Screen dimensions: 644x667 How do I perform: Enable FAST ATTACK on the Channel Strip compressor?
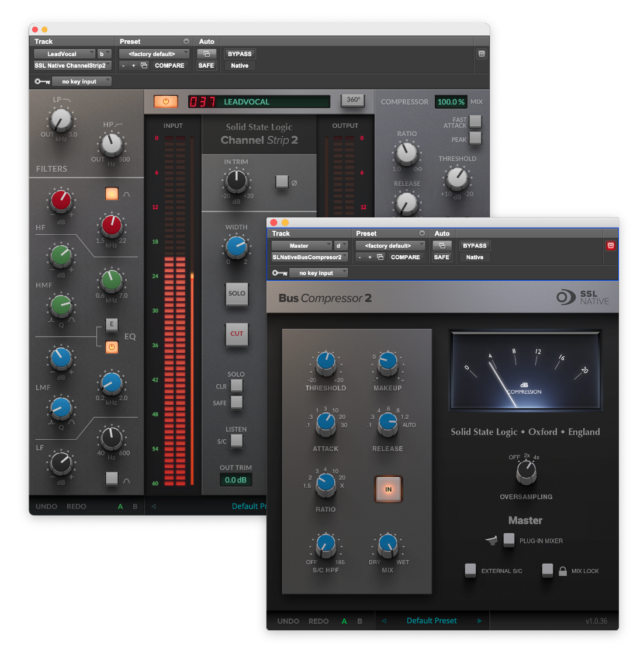point(475,122)
